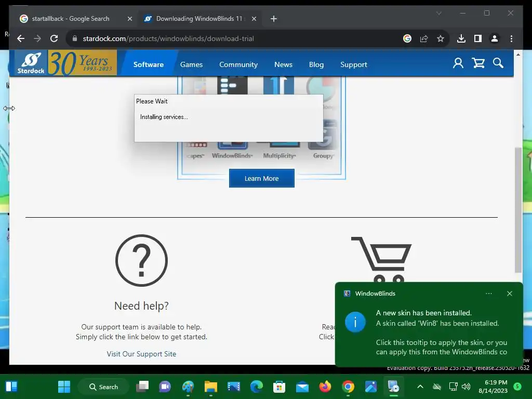Image resolution: width=532 pixels, height=399 pixels.
Task: Dismiss the WindowBlinds notification
Action: point(509,294)
